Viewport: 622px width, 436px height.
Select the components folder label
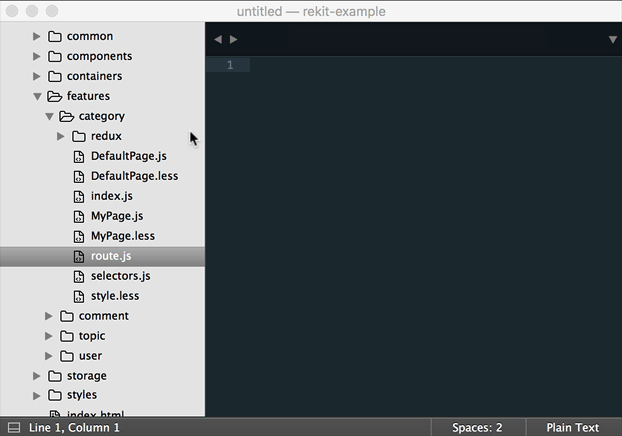pyautogui.click(x=100, y=56)
